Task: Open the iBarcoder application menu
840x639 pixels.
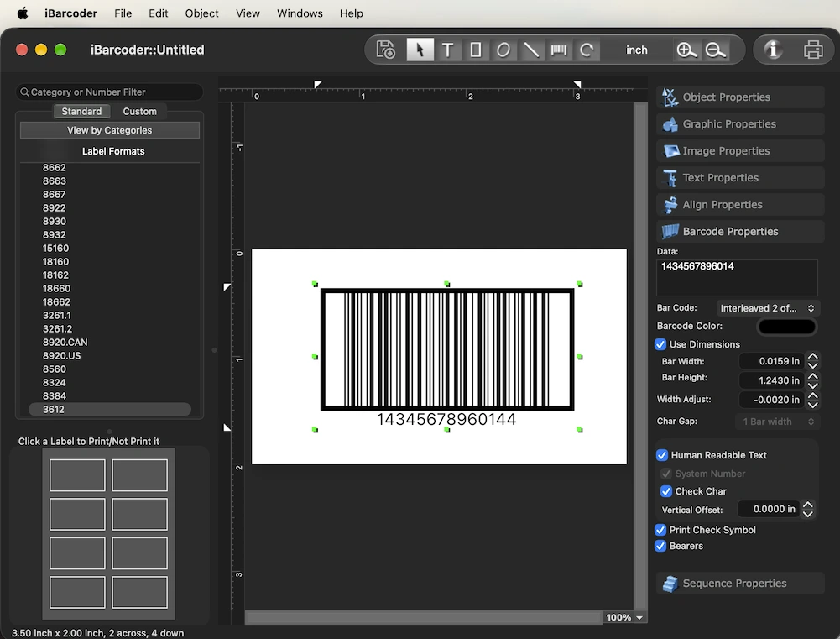Action: pos(70,13)
